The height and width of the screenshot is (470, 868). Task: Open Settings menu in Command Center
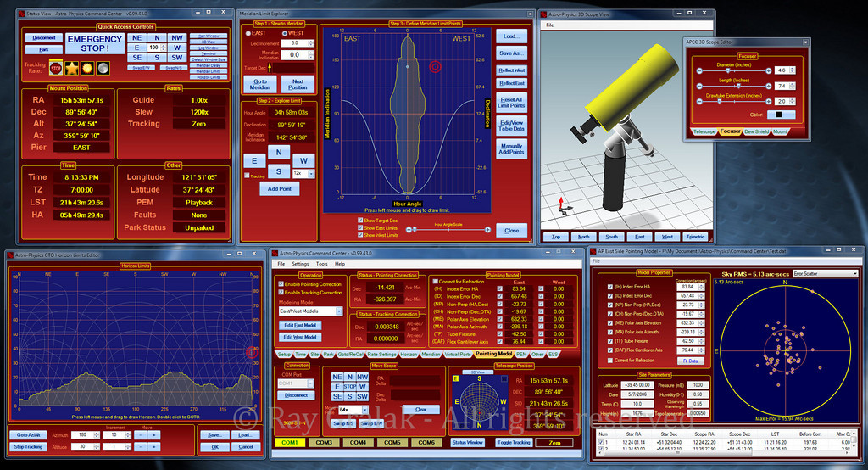pyautogui.click(x=300, y=264)
